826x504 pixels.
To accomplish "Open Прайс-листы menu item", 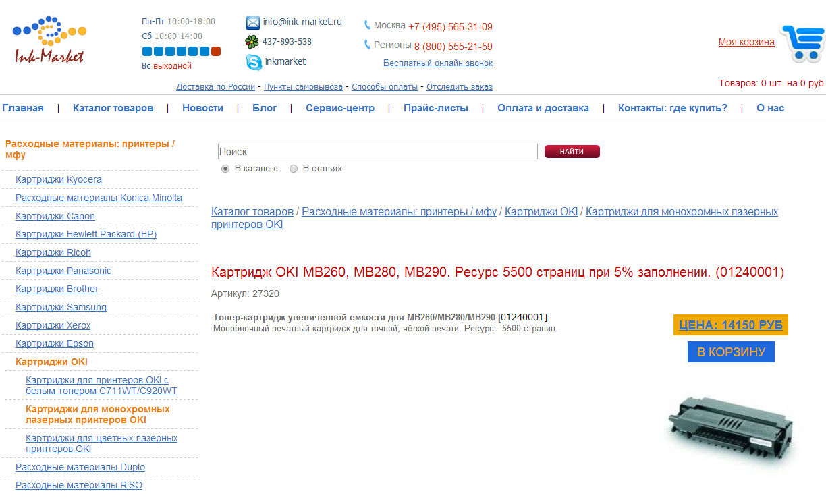I will [436, 108].
